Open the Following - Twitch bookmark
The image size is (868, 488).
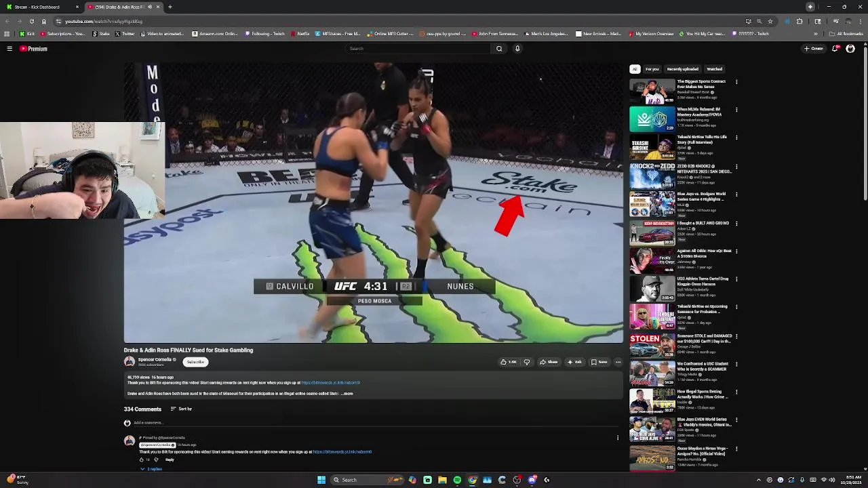pyautogui.click(x=265, y=34)
